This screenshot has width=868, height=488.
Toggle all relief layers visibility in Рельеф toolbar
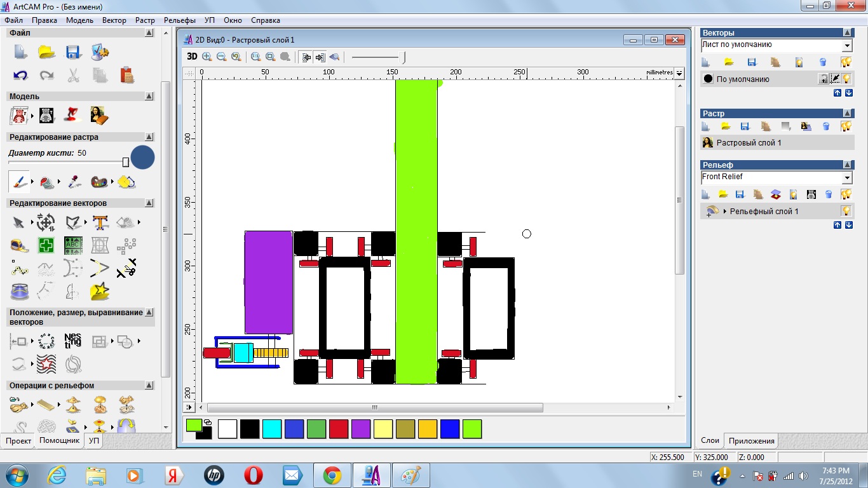tap(846, 194)
